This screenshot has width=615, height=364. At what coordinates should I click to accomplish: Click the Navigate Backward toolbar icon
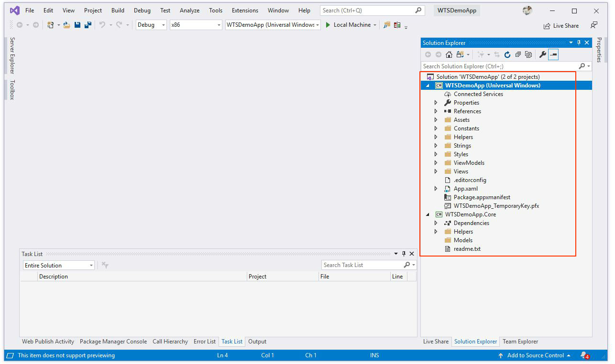[20, 25]
